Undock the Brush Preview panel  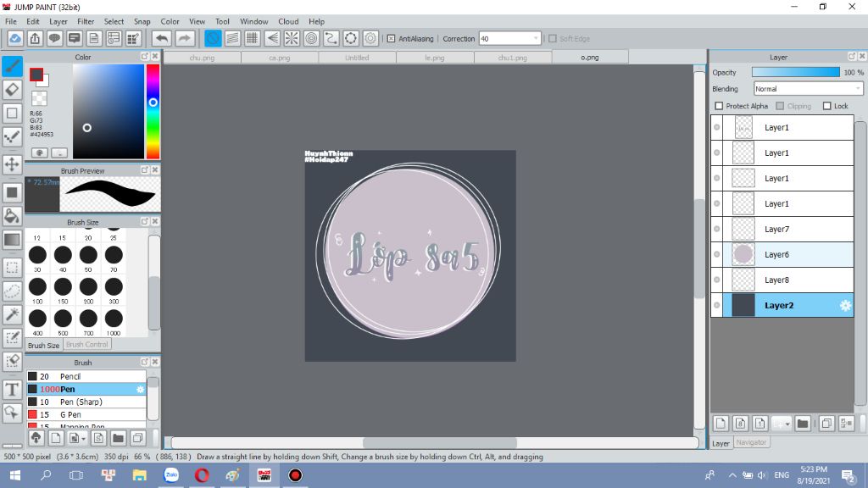pos(144,169)
